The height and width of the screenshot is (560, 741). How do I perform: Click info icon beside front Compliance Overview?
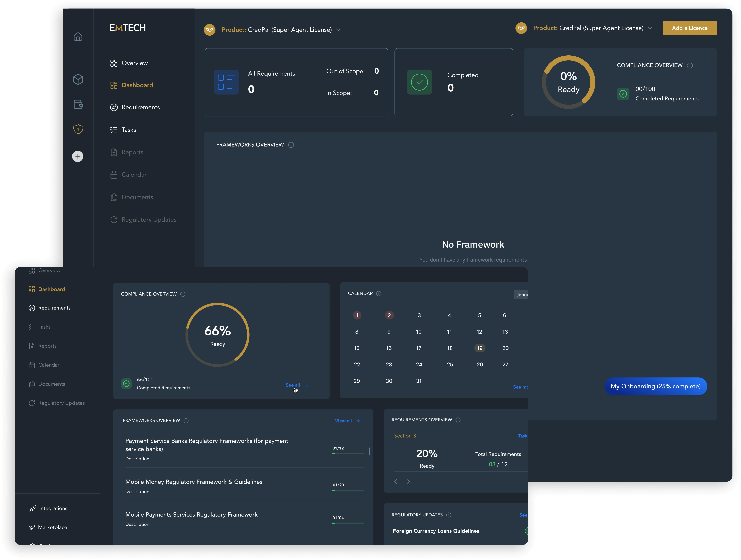(x=183, y=294)
